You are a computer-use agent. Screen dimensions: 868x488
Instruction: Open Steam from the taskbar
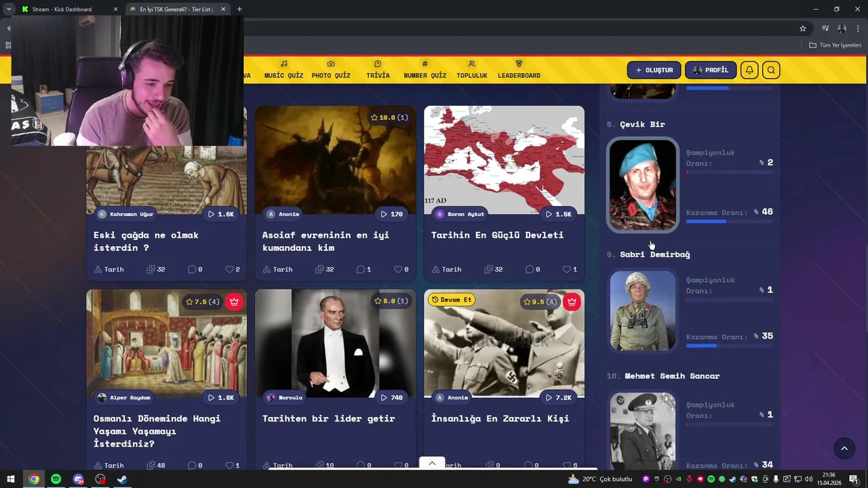point(122,479)
